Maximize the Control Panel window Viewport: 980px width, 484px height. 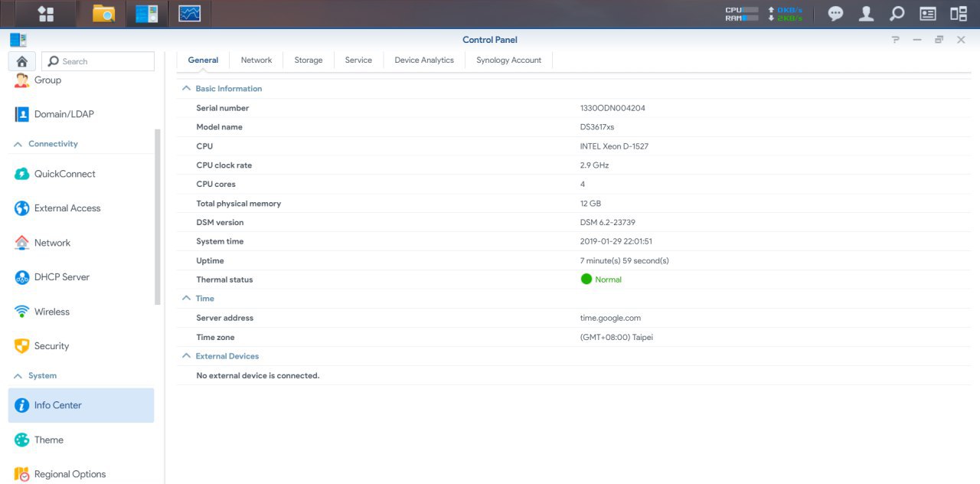(939, 40)
